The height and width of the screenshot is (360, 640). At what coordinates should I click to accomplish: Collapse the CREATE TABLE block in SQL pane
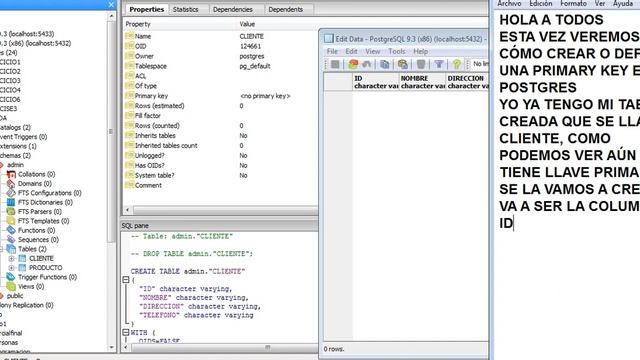pyautogui.click(x=126, y=280)
